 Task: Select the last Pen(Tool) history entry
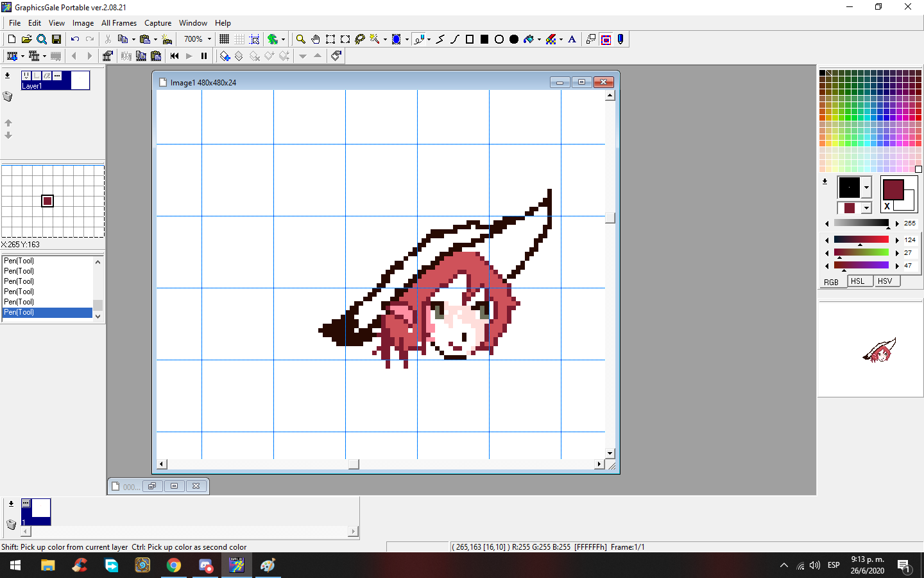click(x=47, y=312)
